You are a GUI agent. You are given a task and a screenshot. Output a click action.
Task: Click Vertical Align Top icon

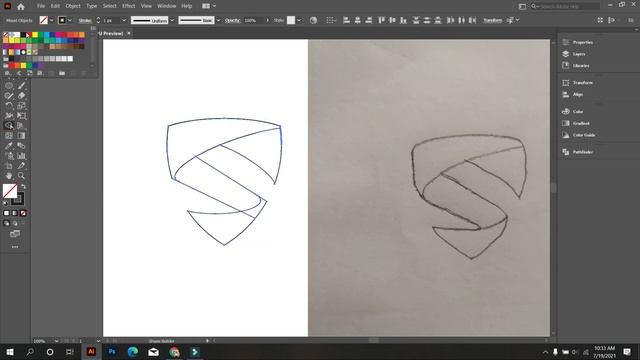click(381, 20)
